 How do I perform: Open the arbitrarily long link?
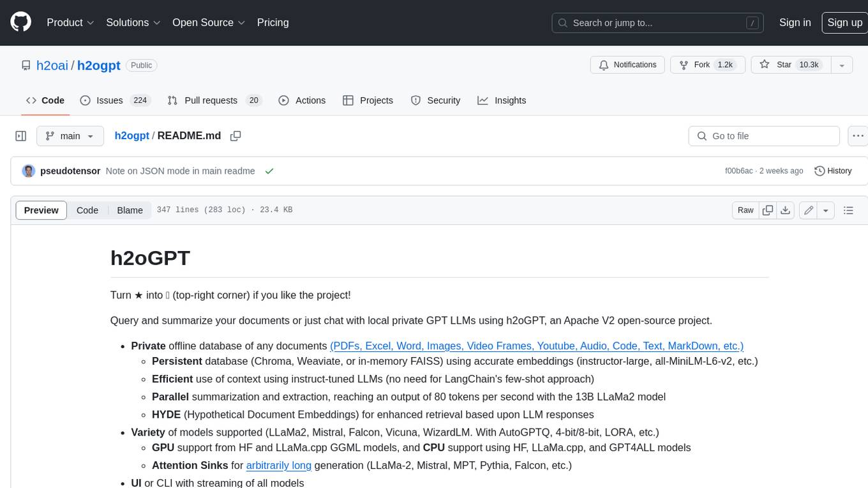click(279, 465)
